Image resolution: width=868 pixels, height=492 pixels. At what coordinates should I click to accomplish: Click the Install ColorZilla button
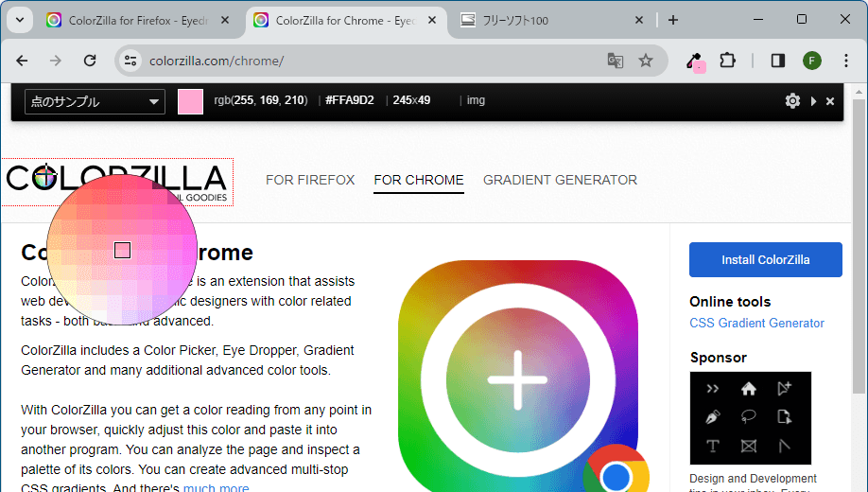coord(766,259)
